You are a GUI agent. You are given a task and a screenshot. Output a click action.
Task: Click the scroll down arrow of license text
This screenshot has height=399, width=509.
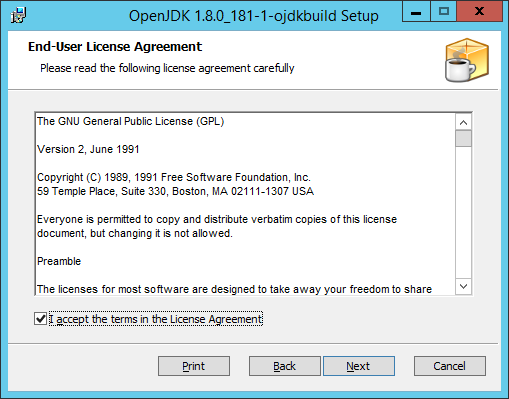pyautogui.click(x=463, y=286)
